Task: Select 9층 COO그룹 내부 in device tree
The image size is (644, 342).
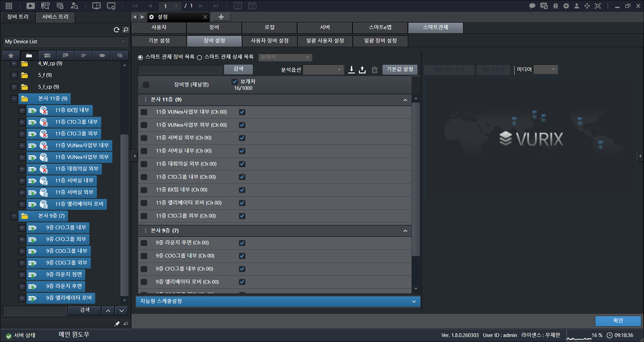Action: click(59, 251)
